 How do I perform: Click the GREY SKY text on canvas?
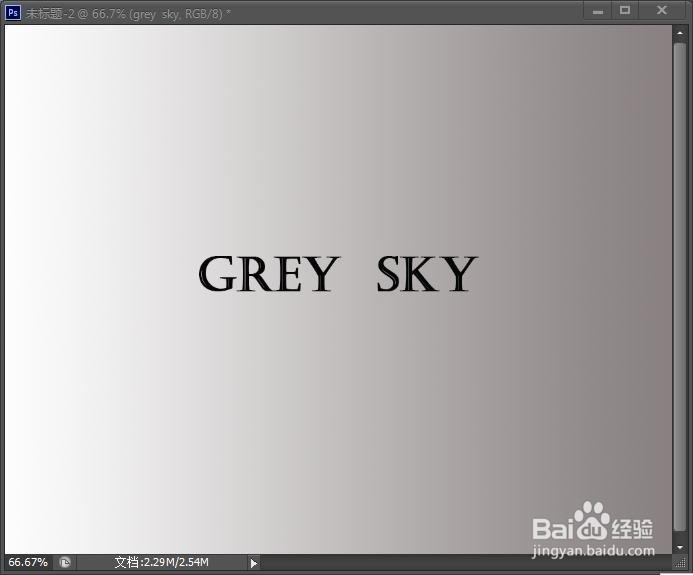click(x=338, y=274)
